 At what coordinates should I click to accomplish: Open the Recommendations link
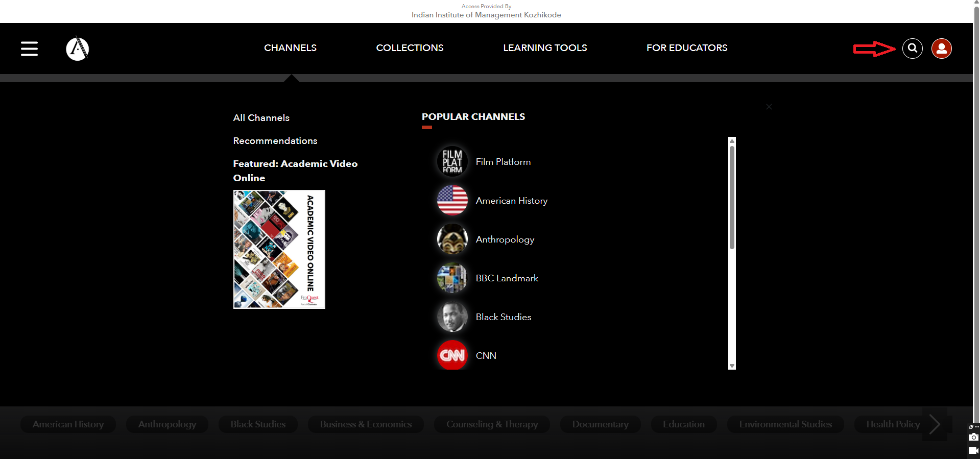click(x=275, y=141)
